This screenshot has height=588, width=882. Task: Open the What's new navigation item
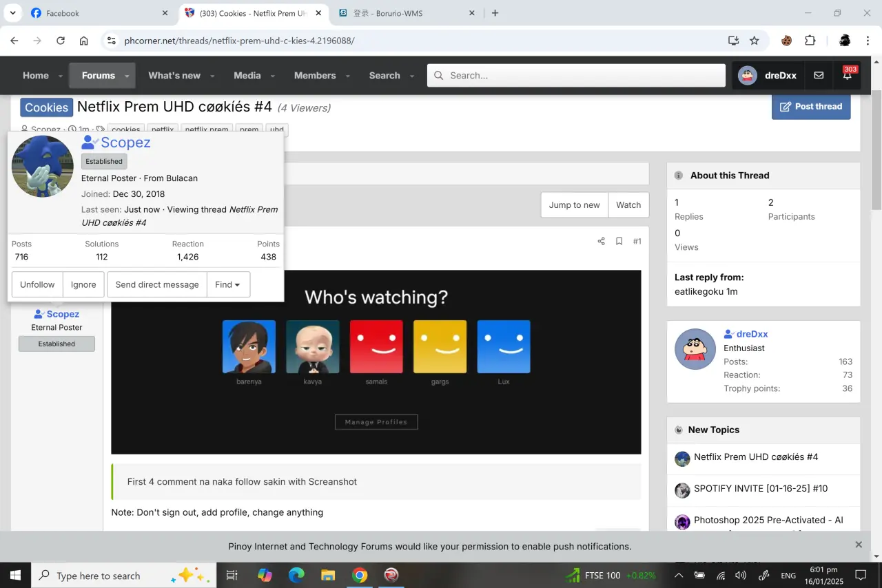174,76
